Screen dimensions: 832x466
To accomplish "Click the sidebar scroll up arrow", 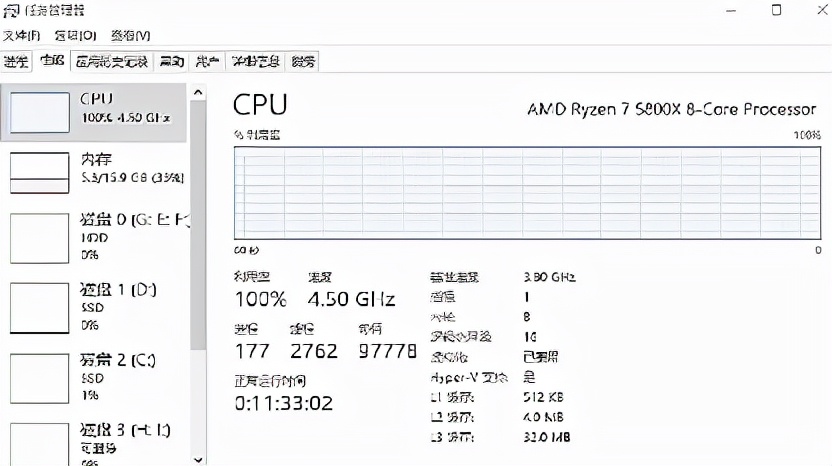I will [198, 92].
